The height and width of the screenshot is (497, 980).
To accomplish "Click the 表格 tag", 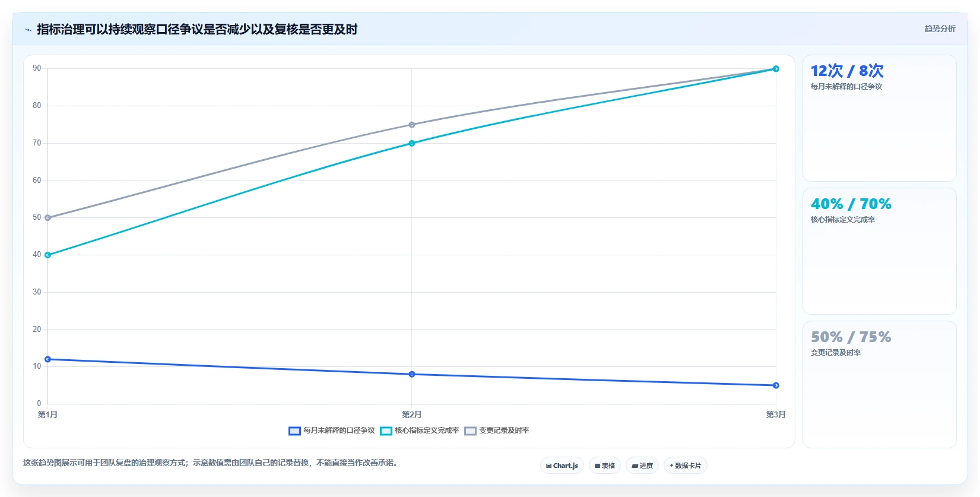I will (x=605, y=466).
